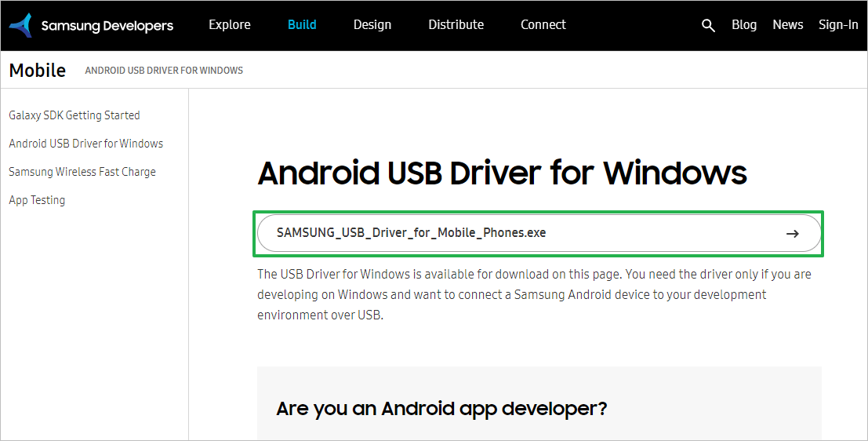Download SAMSUNG_USB_Driver_for_Mobile_Phones.exe

[x=539, y=233]
